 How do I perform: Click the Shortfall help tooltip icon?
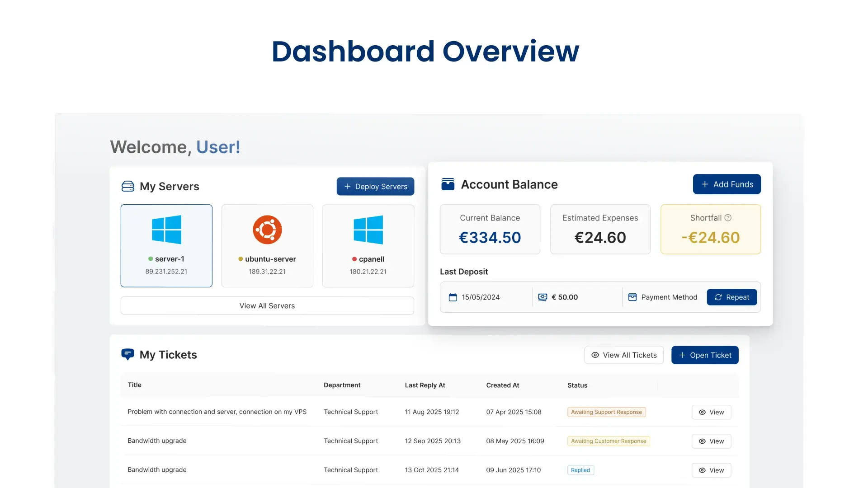click(728, 217)
